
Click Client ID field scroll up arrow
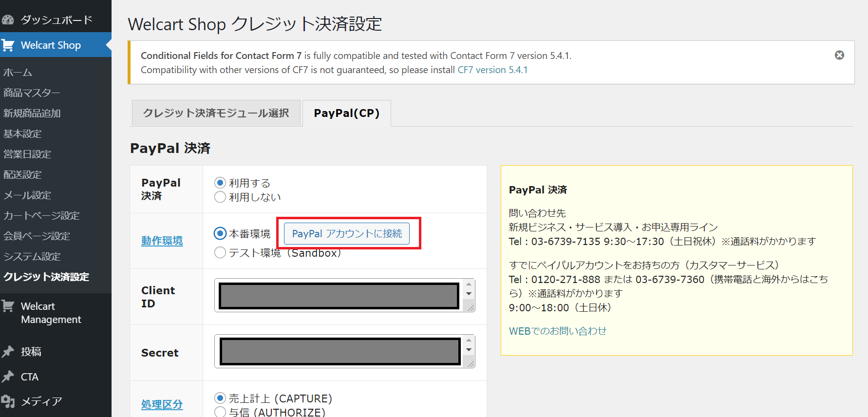click(x=469, y=284)
